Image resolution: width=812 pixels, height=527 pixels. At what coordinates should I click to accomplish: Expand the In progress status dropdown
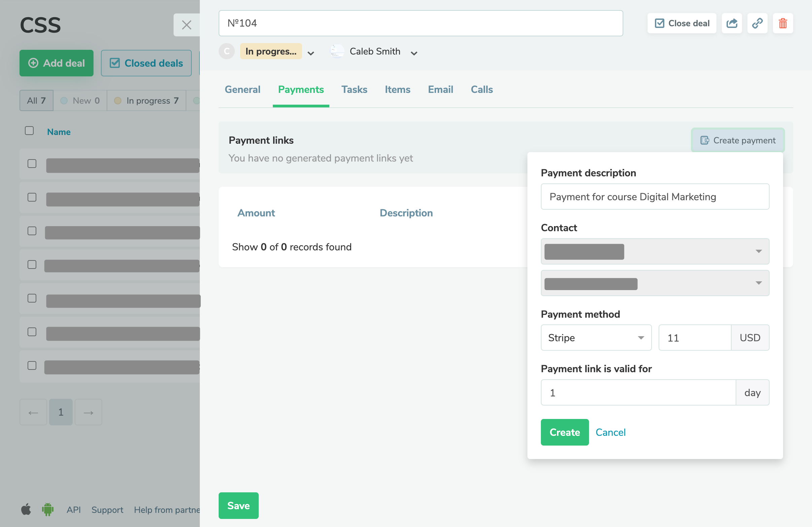coord(310,53)
